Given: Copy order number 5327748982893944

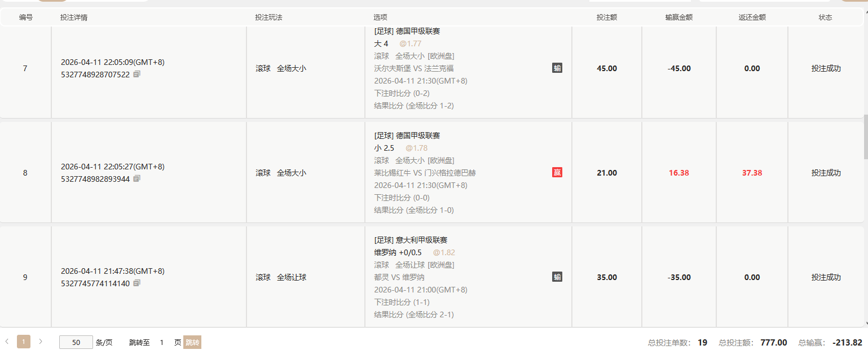Looking at the screenshot, I should pyautogui.click(x=136, y=178).
